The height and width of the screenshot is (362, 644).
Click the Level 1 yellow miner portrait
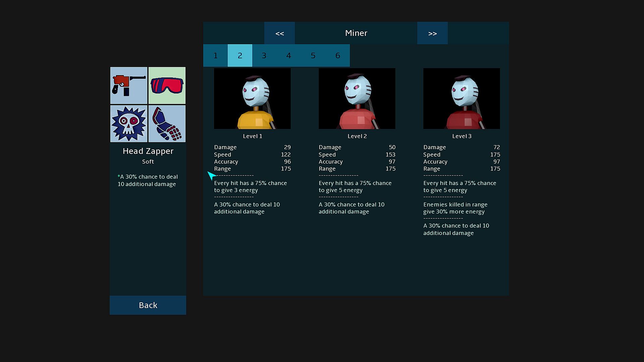coord(252,99)
